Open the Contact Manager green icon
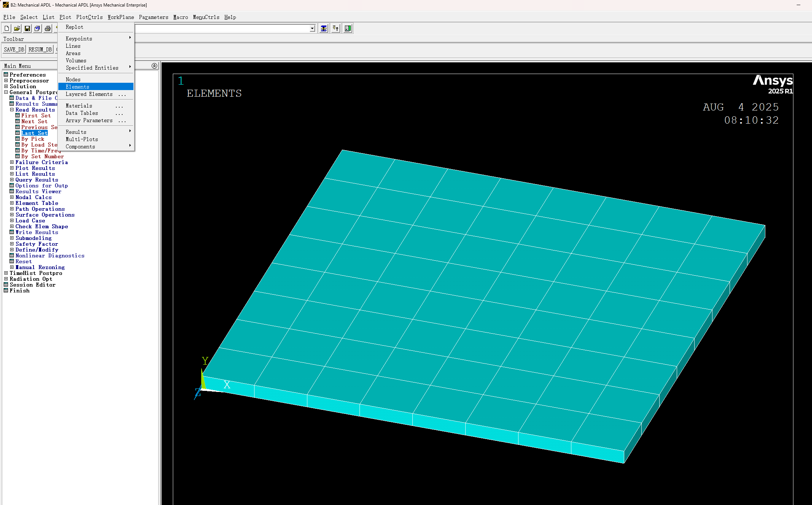812x505 pixels. [x=347, y=28]
